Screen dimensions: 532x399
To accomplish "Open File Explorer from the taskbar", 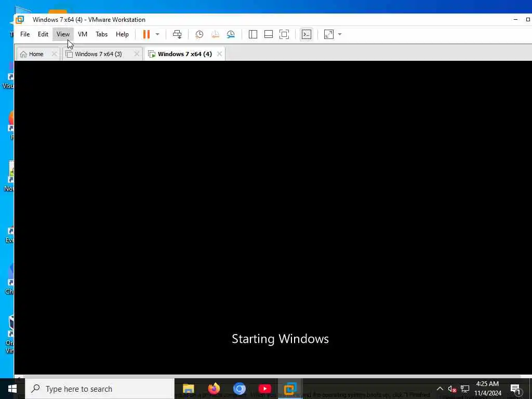I will point(188,389).
